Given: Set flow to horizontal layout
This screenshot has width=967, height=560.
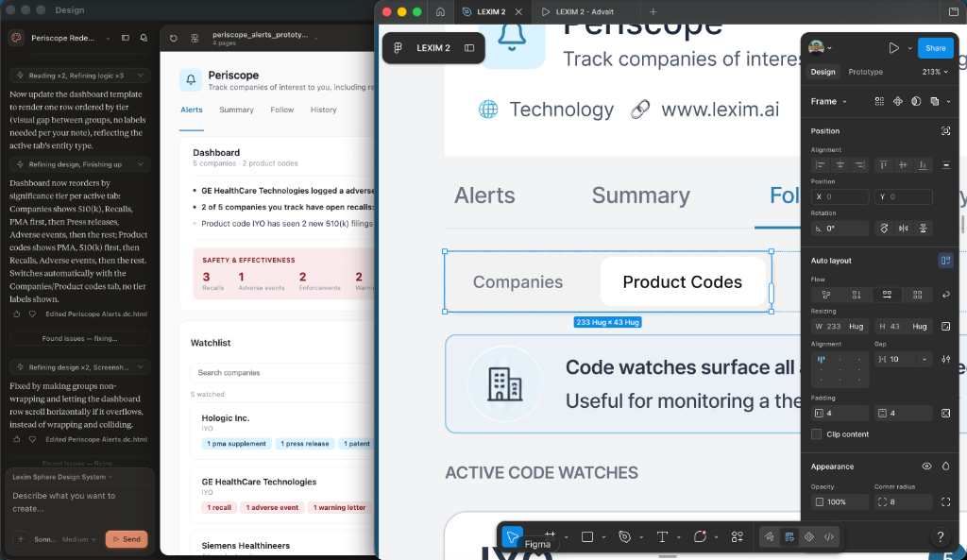Looking at the screenshot, I should [x=887, y=295].
